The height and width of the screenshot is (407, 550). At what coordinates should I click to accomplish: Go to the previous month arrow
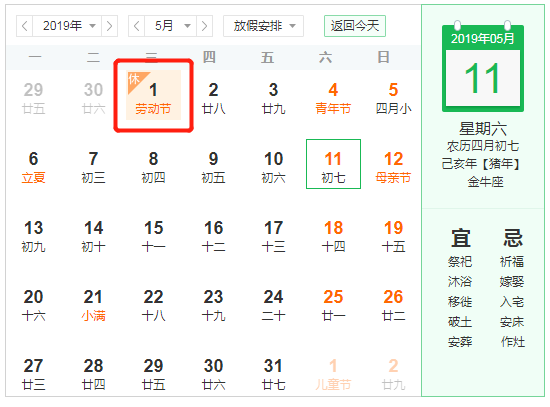tap(137, 26)
